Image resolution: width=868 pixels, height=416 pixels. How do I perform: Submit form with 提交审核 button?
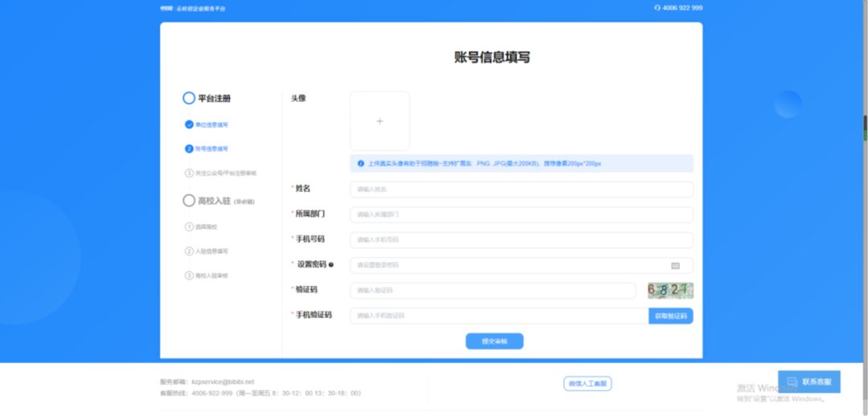tap(494, 341)
